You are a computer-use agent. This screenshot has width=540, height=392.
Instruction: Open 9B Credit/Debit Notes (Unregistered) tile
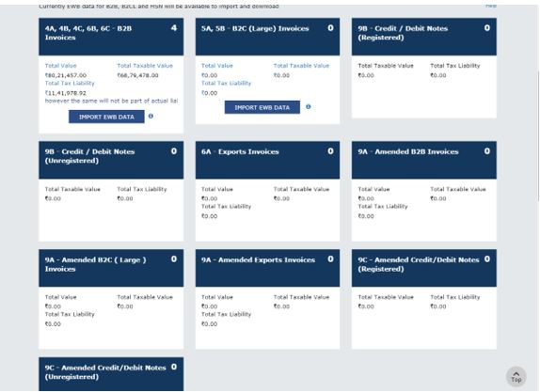[x=111, y=160]
